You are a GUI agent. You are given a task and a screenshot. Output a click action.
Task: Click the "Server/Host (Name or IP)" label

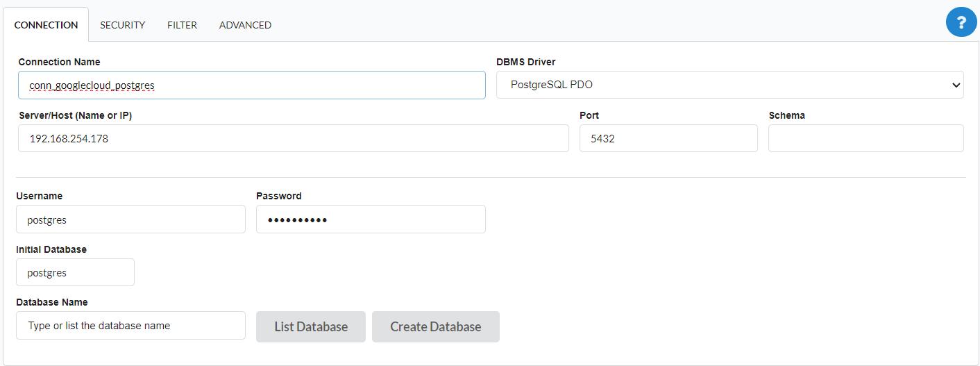tap(76, 115)
